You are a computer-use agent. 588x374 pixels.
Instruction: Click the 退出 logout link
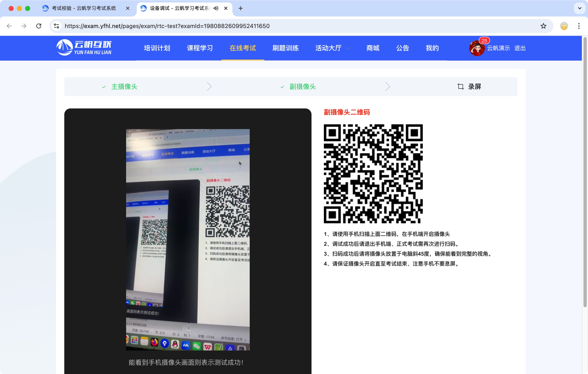click(520, 48)
